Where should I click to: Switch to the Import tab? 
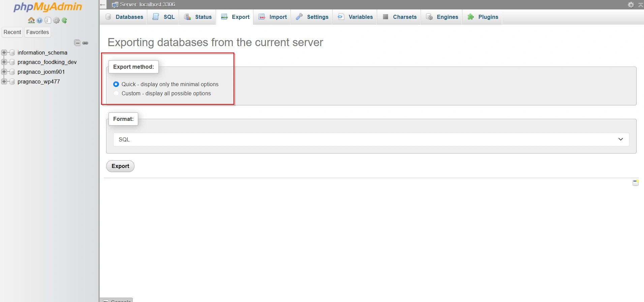[x=273, y=17]
